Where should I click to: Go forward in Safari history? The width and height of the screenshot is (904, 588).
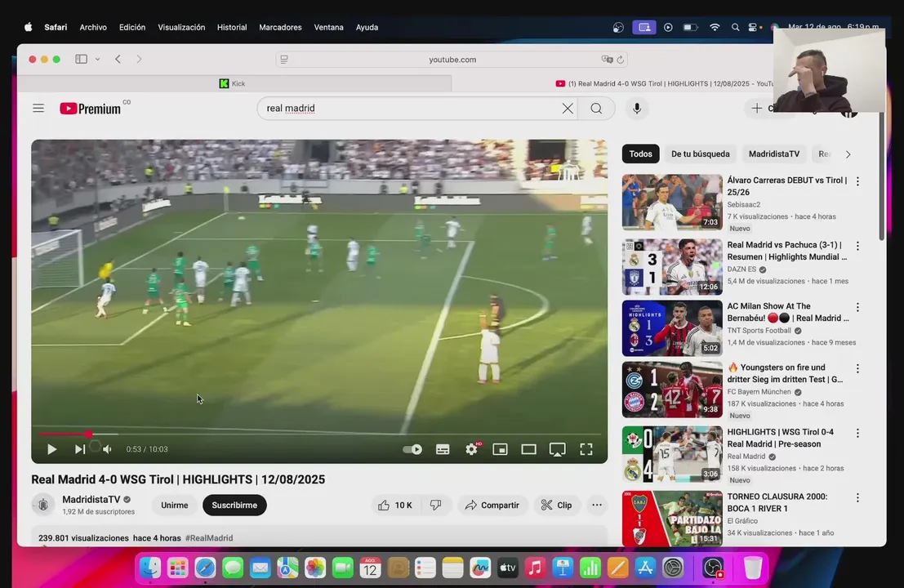tap(139, 59)
